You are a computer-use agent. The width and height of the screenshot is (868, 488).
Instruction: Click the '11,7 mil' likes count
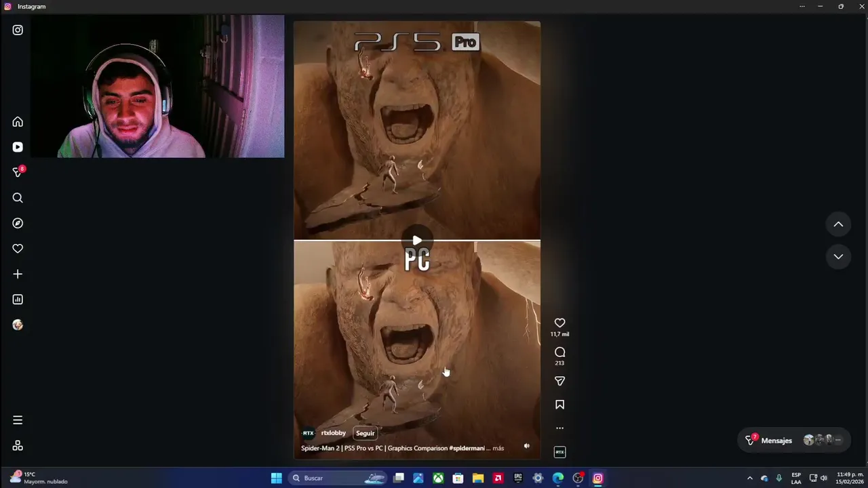click(559, 334)
